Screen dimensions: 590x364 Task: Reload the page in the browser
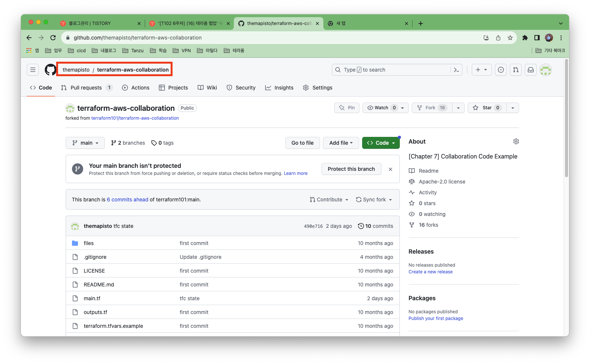click(53, 38)
